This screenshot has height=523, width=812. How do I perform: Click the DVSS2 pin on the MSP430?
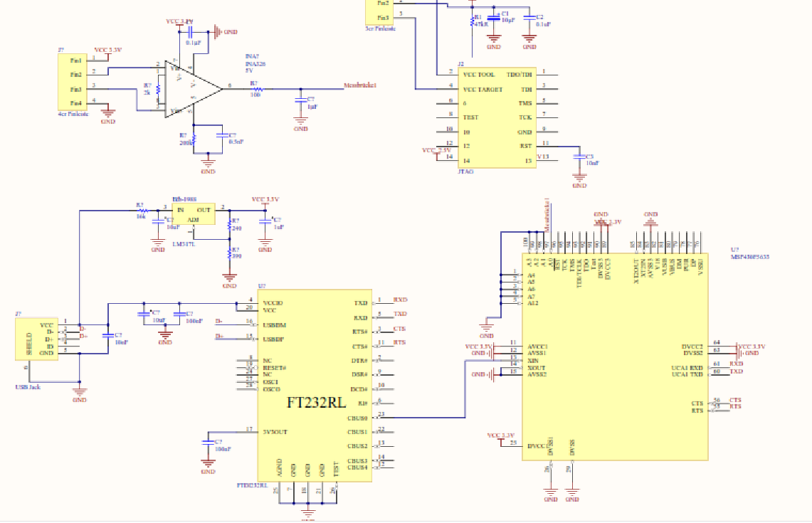click(693, 353)
